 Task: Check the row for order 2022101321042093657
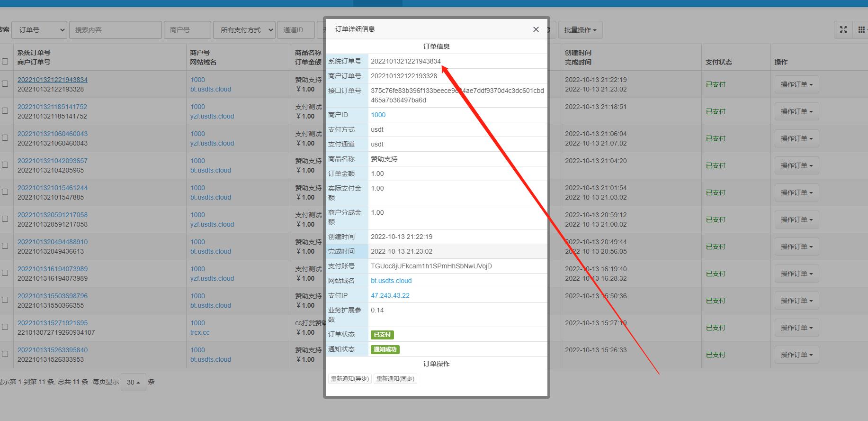(5, 165)
